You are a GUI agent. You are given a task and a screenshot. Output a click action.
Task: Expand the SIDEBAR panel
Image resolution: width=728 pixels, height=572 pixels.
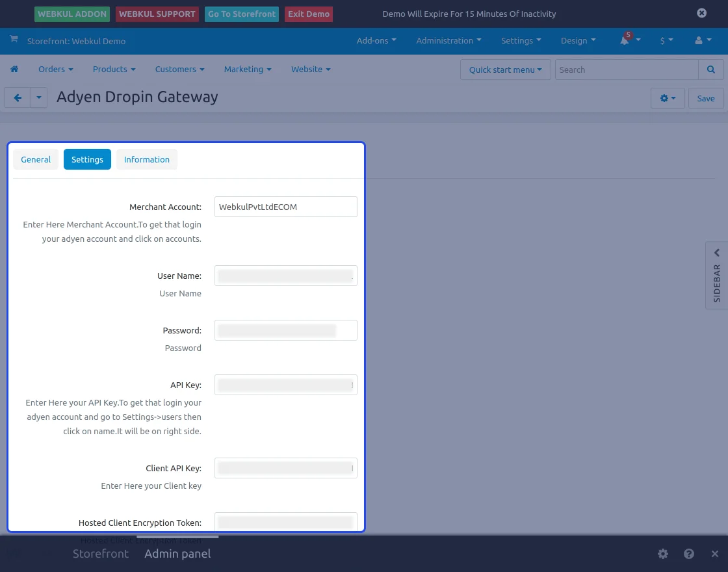(x=716, y=276)
